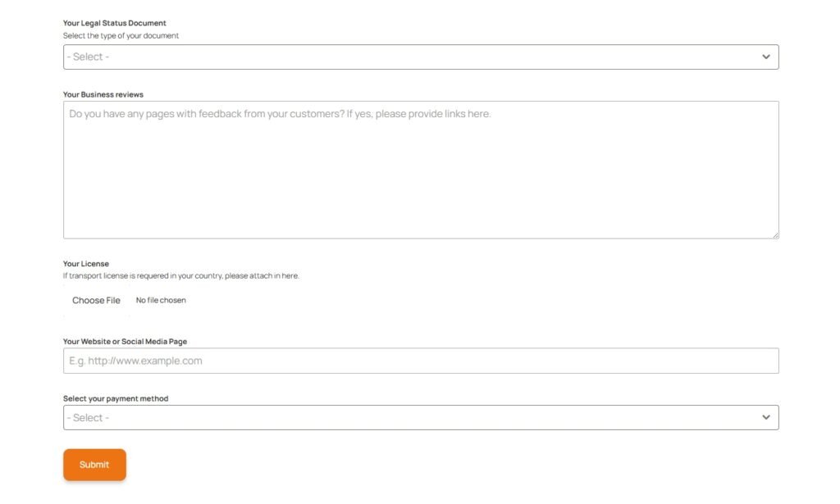Click the chevron arrow on payment method select
This screenshot has width=840, height=504.
[765, 417]
